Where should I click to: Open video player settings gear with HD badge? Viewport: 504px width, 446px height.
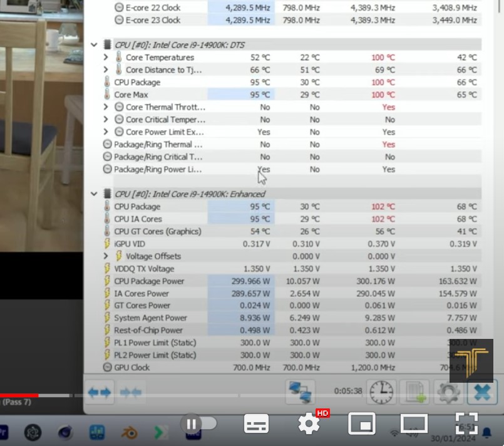[x=309, y=424]
